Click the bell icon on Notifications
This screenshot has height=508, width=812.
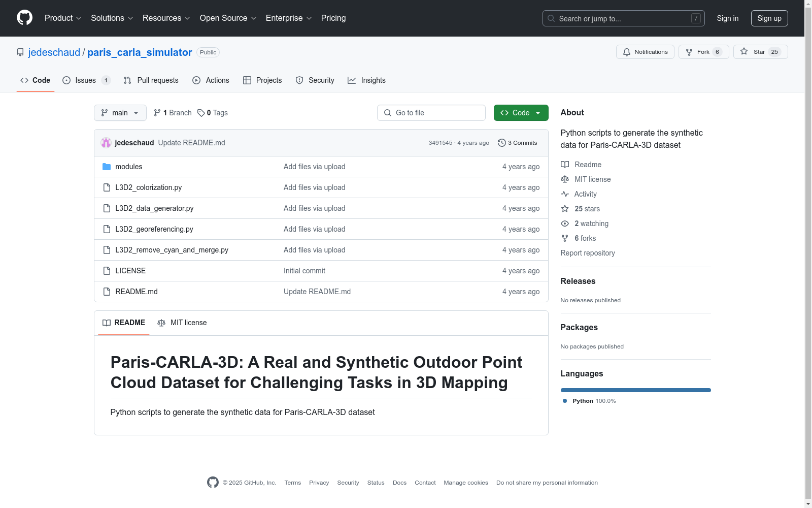point(627,52)
